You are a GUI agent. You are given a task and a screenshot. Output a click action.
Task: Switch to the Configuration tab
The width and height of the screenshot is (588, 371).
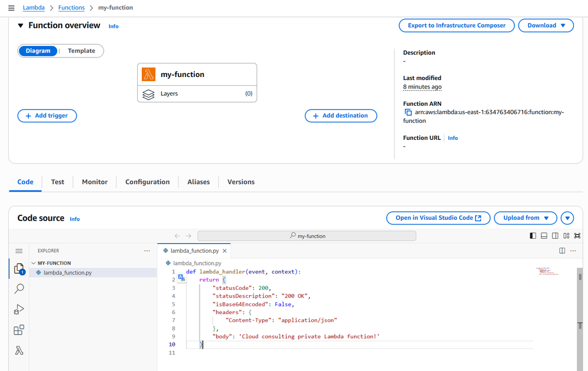tap(147, 182)
